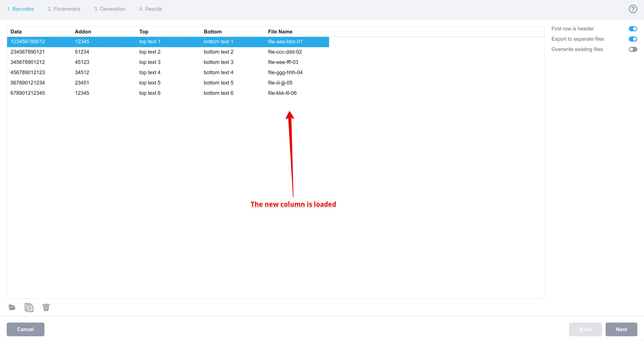View the Results tab
The height and width of the screenshot is (341, 644).
tap(150, 9)
